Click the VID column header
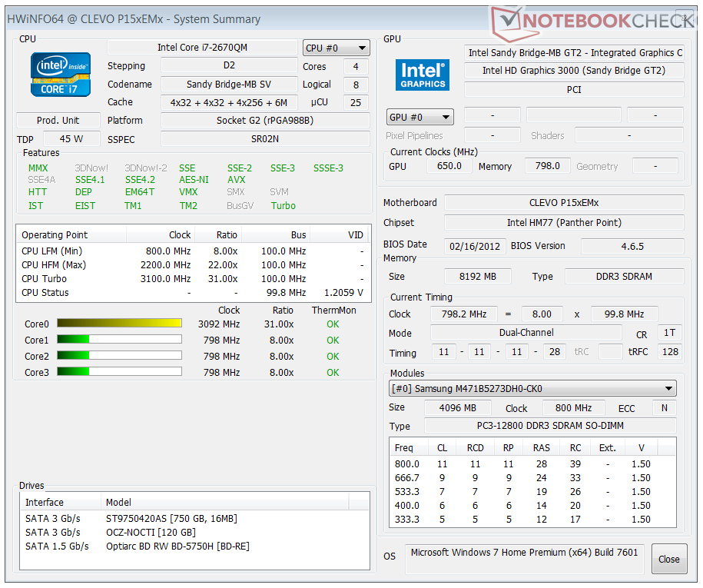Image resolution: width=703 pixels, height=588 pixels. pyautogui.click(x=339, y=234)
